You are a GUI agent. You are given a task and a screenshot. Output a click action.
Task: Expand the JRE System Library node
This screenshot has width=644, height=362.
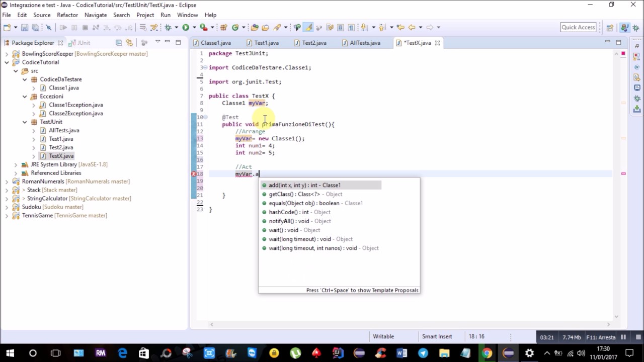tap(16, 164)
